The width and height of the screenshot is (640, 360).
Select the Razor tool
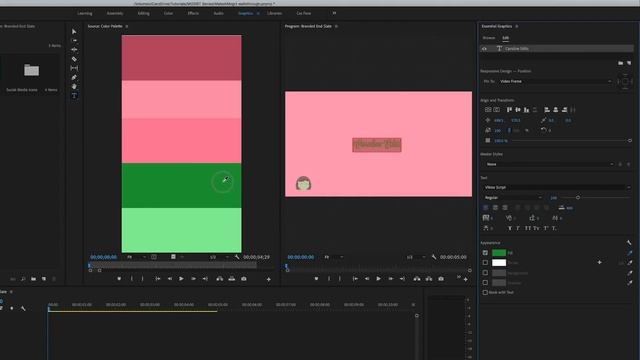click(x=74, y=59)
